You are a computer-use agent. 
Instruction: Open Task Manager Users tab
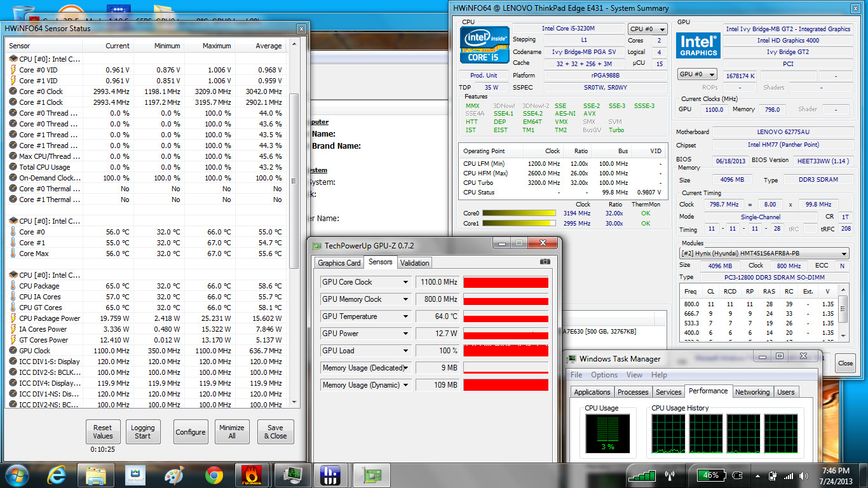(x=786, y=392)
